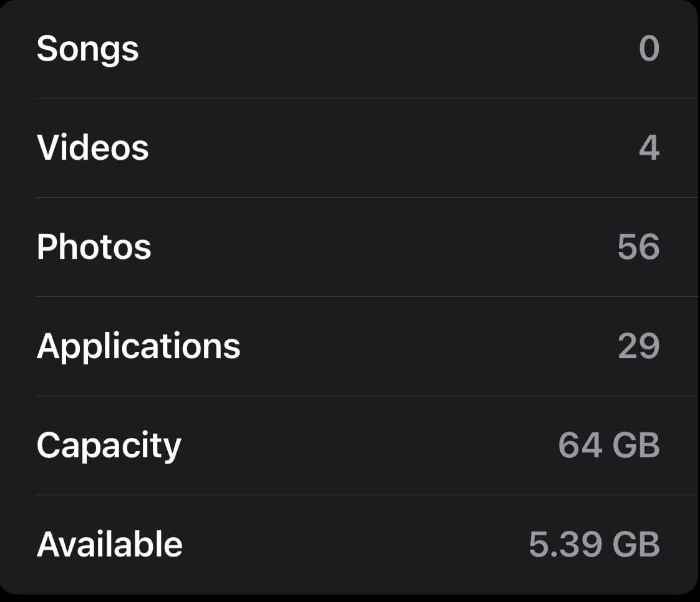Click empty middle area of Photos row
This screenshot has height=602, width=700.
tap(384, 247)
